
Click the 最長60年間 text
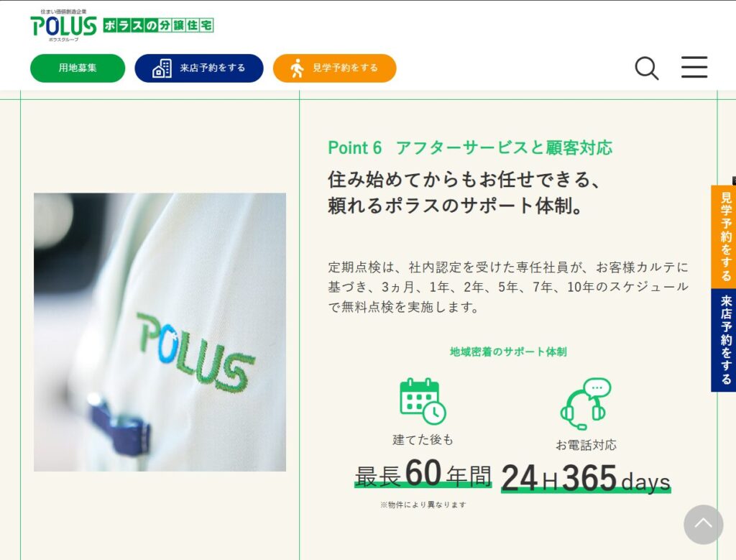(423, 474)
